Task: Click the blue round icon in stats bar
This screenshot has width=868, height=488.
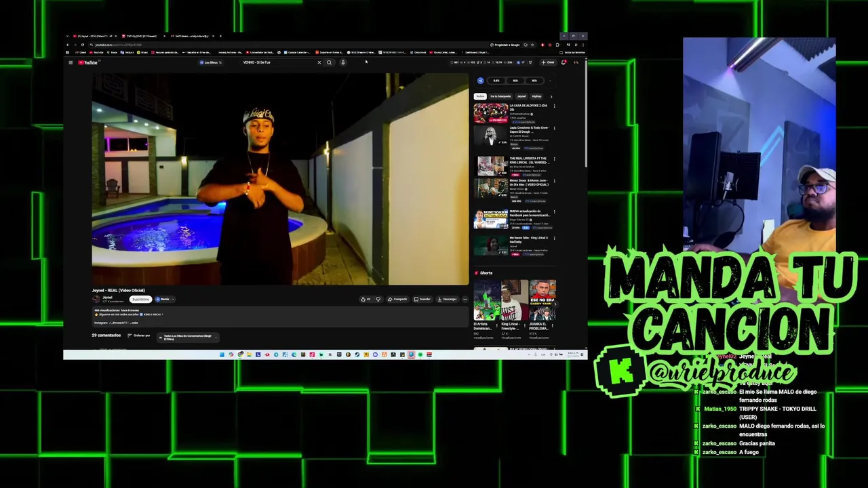Action: point(481,81)
